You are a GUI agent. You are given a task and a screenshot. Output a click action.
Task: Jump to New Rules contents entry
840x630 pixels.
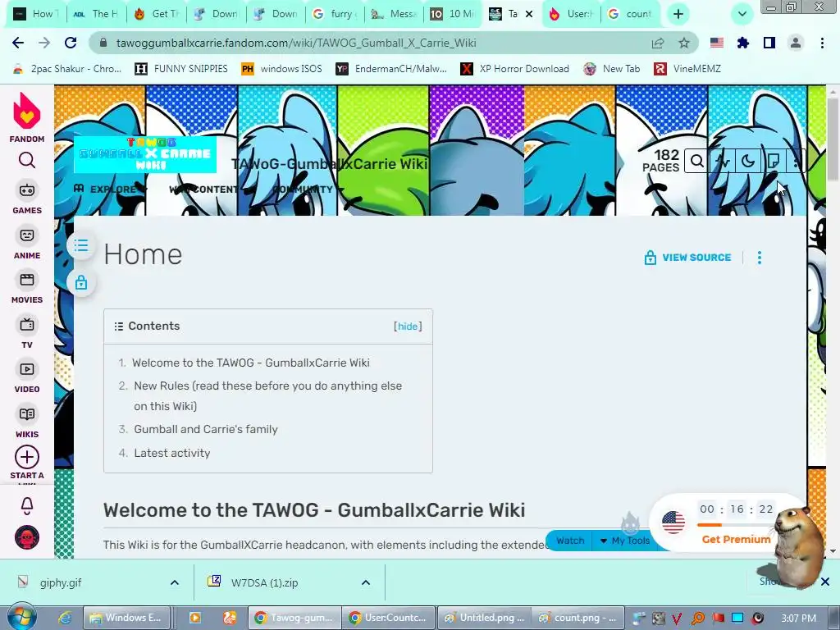coord(268,396)
